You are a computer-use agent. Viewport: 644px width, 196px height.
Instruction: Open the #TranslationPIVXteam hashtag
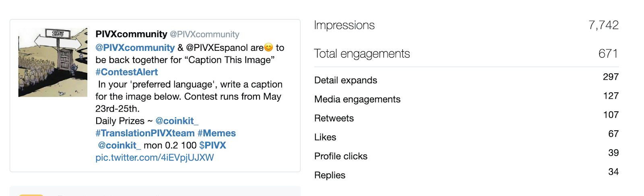pos(145,133)
